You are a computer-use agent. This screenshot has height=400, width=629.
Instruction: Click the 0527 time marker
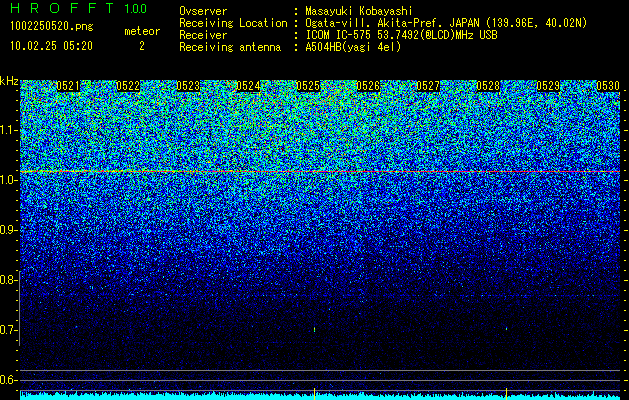click(428, 86)
